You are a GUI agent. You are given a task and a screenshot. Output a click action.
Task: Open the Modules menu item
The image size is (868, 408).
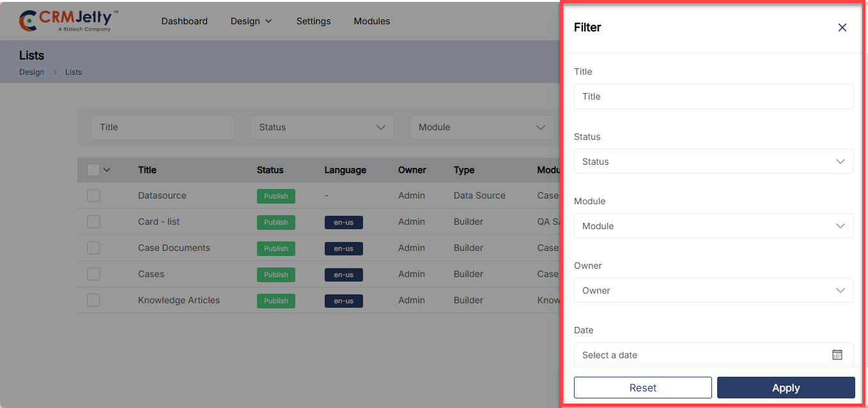pyautogui.click(x=371, y=21)
